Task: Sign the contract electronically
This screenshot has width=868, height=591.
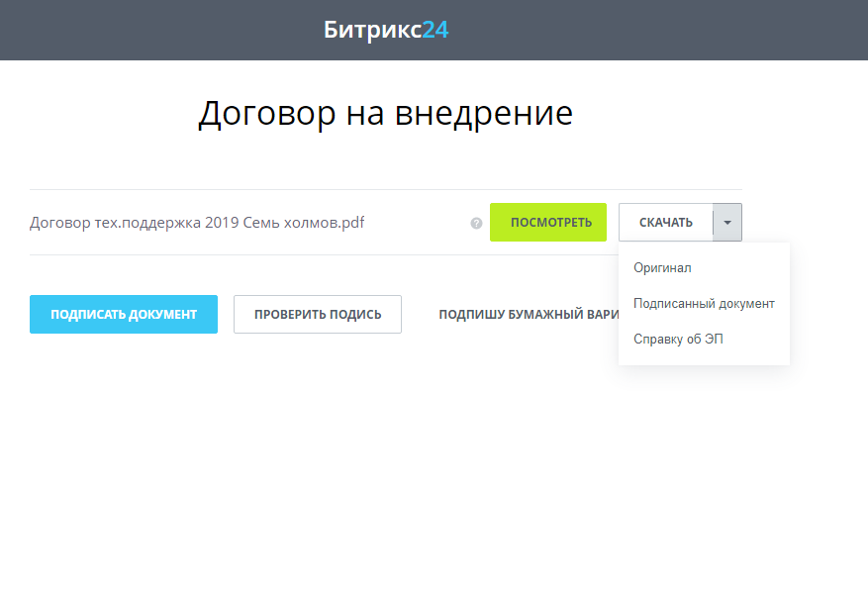Action: point(124,314)
